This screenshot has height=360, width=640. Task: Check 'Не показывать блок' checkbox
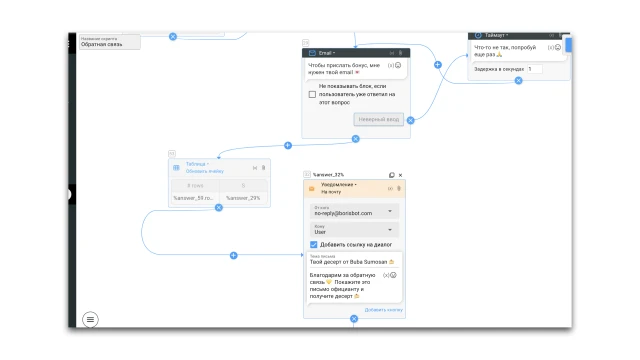coord(312,94)
